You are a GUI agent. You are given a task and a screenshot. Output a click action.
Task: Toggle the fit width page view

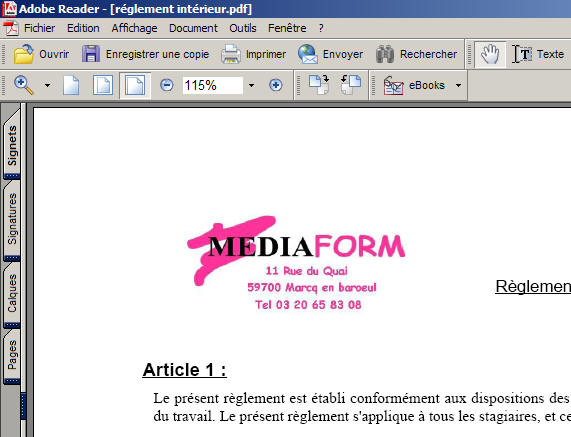coord(135,85)
